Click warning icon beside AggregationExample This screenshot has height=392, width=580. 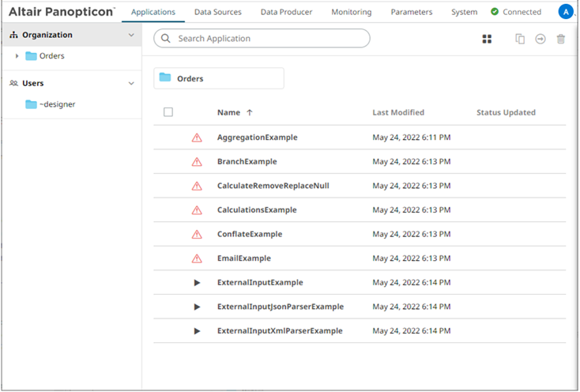click(197, 138)
